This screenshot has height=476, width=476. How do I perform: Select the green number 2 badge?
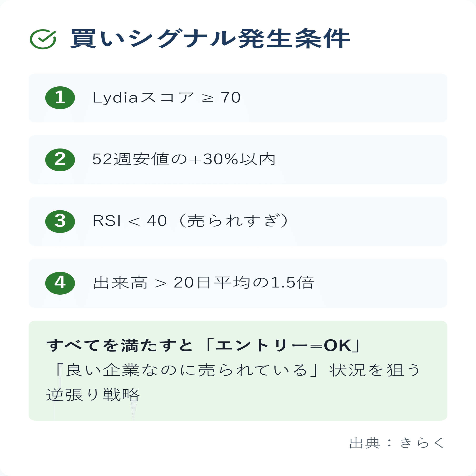[60, 160]
